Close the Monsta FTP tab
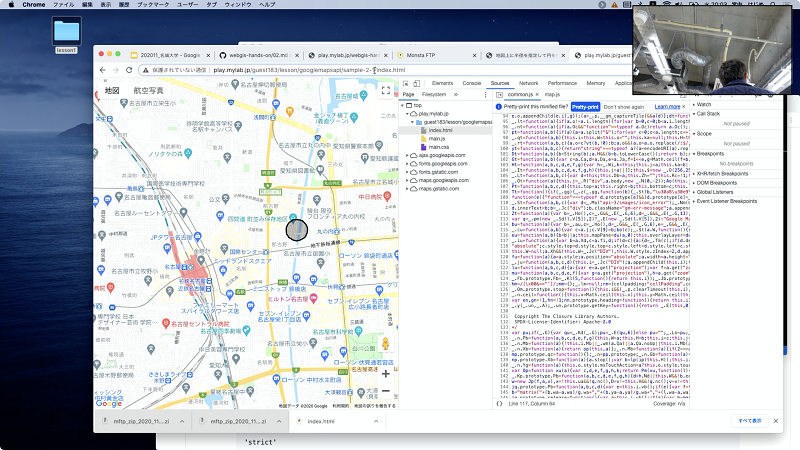800x450 pixels. 474,55
